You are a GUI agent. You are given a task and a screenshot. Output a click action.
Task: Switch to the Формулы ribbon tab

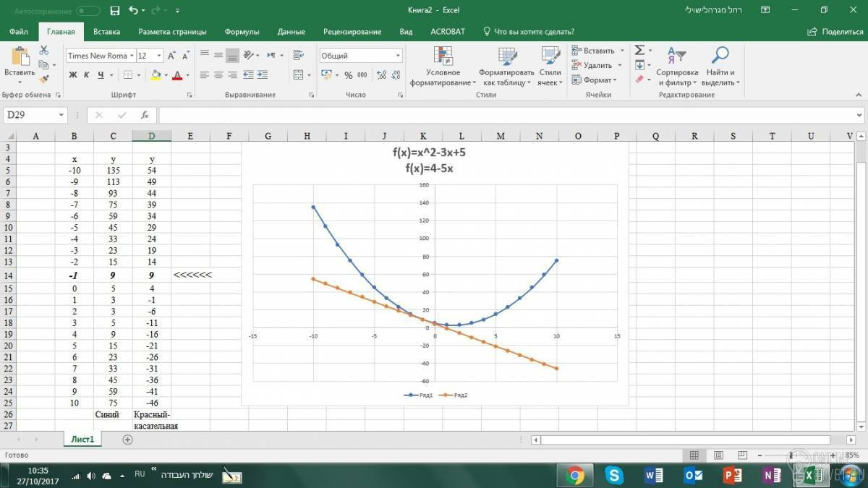(242, 32)
